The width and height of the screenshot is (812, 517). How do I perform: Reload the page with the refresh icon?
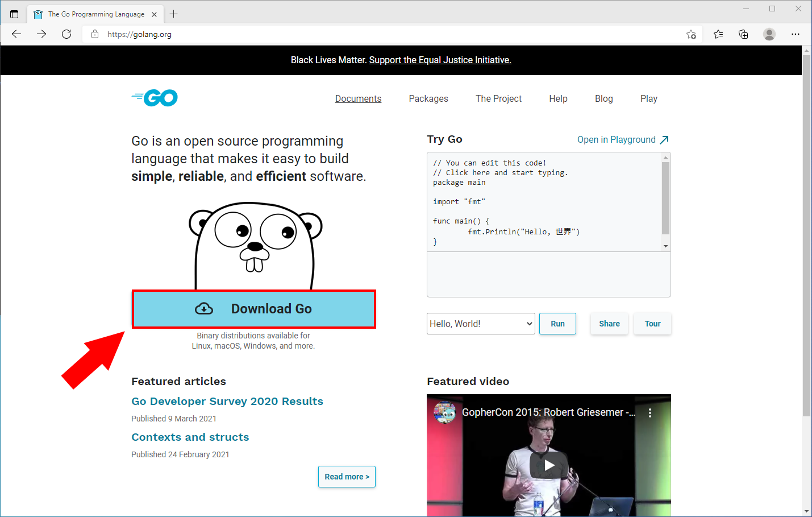(x=66, y=34)
